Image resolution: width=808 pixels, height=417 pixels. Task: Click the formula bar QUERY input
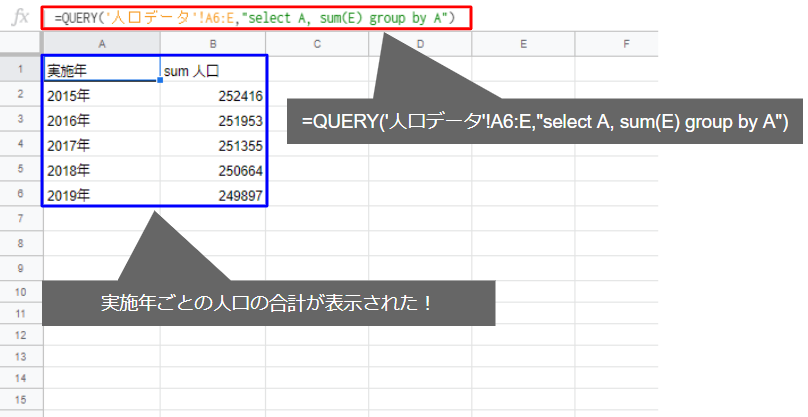[256, 18]
